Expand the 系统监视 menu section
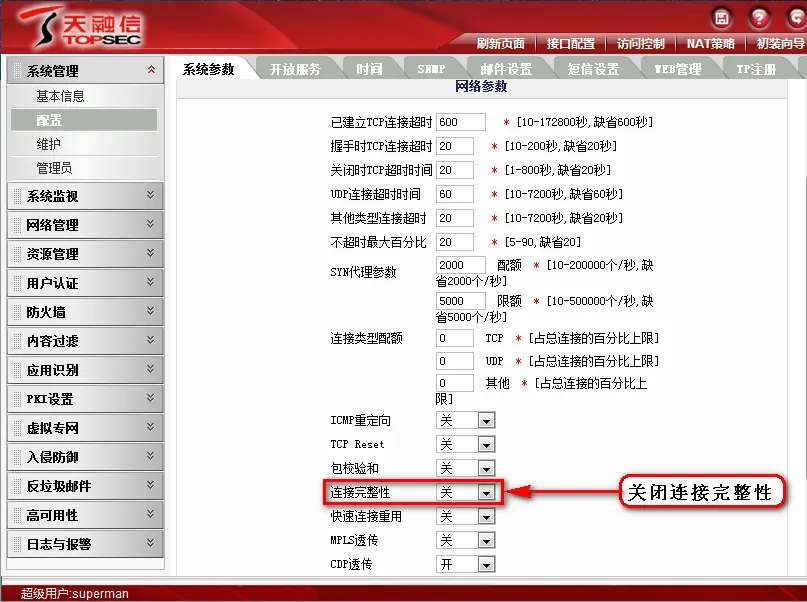The height and width of the screenshot is (602, 807). coord(85,196)
